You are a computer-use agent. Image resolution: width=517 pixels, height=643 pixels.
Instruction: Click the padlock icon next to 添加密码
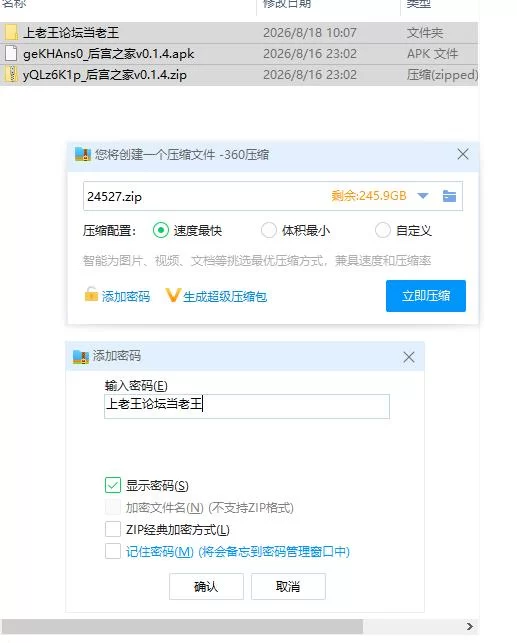91,294
